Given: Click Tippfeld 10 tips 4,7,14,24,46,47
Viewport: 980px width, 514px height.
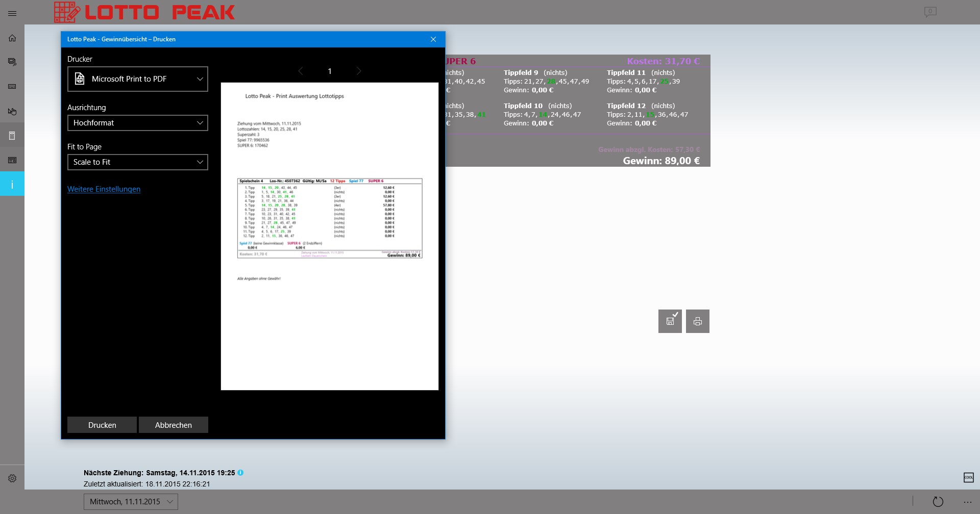Looking at the screenshot, I should [x=542, y=114].
